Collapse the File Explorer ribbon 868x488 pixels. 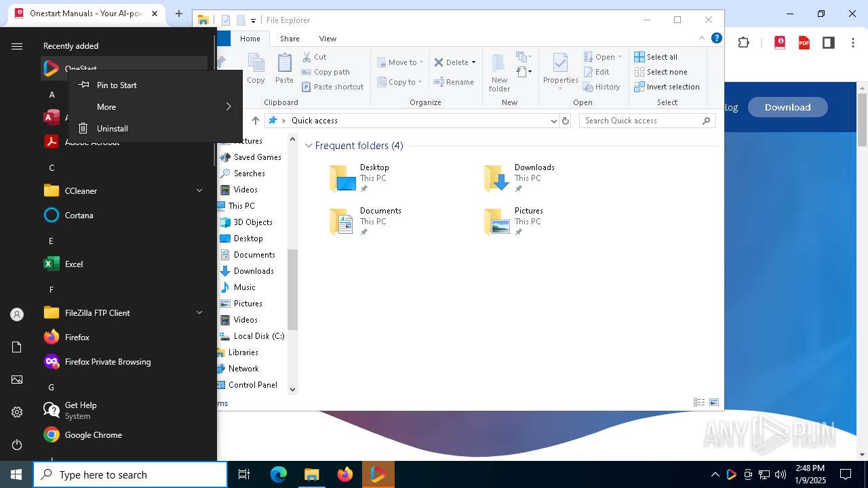(702, 39)
